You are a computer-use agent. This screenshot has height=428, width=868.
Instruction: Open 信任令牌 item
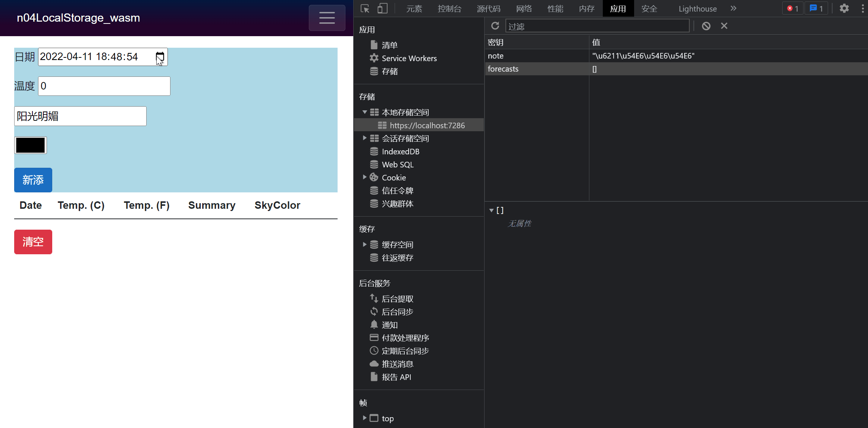tap(397, 191)
